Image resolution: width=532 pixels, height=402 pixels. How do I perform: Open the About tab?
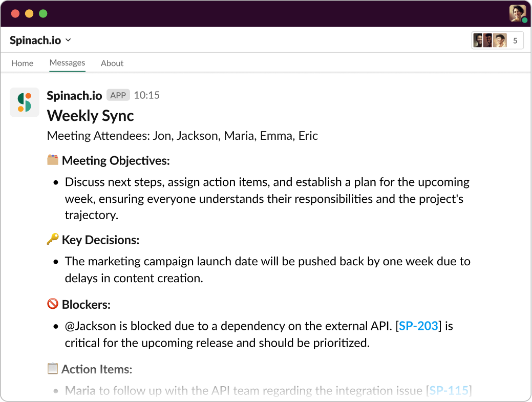pyautogui.click(x=112, y=64)
